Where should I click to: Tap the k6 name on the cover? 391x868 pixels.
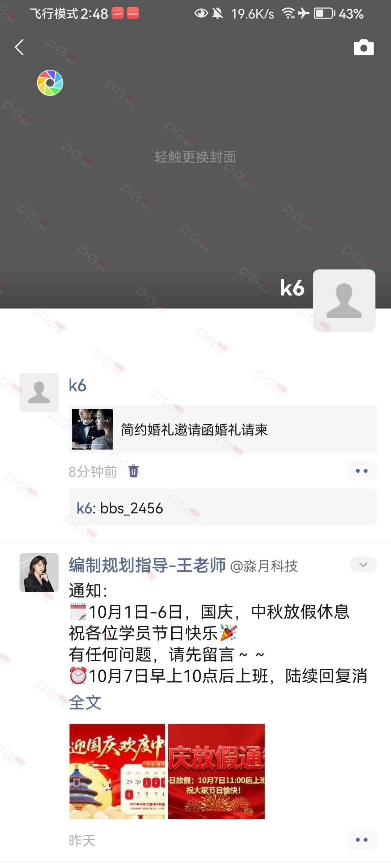pyautogui.click(x=293, y=288)
